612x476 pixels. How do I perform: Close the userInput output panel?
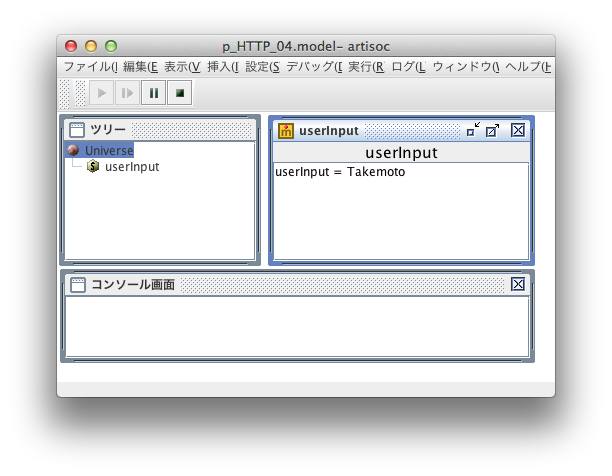[517, 130]
